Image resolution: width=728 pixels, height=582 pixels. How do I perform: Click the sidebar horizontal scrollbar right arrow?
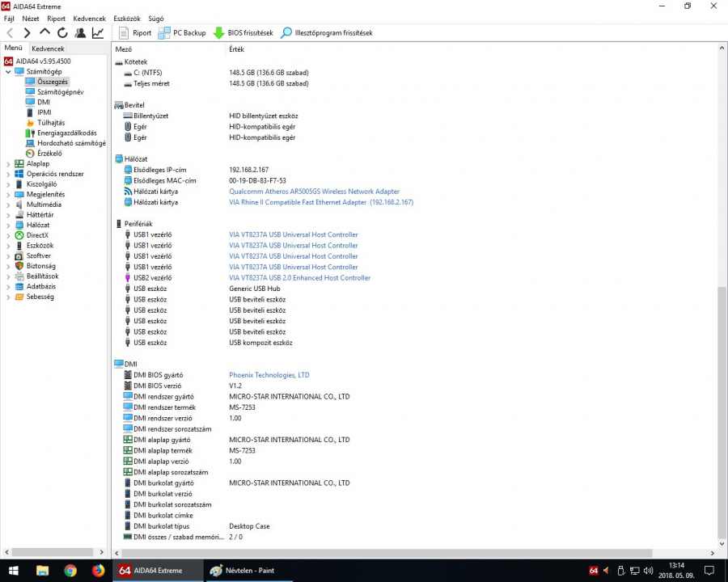click(102, 552)
